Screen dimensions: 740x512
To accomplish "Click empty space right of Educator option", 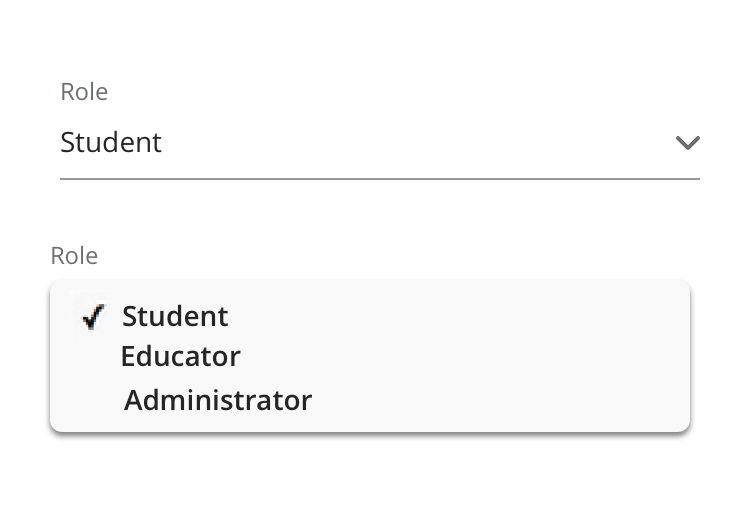I will [460, 357].
